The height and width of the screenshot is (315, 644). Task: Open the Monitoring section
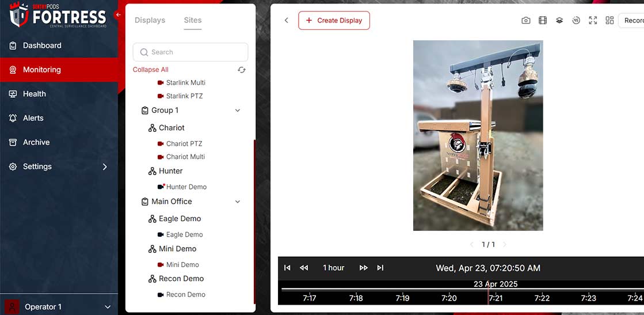click(59, 70)
